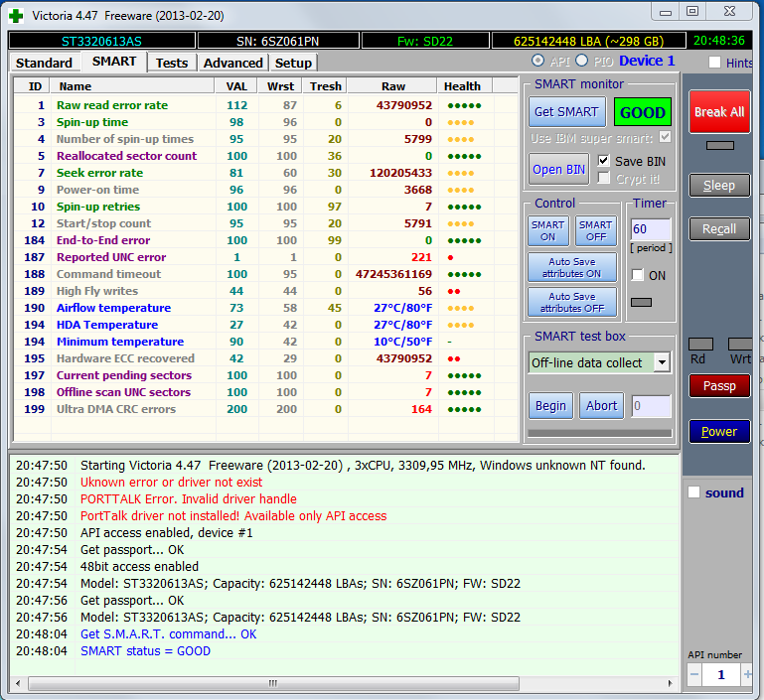Select the Raw read error rate row
Image resolution: width=764 pixels, height=700 pixels.
click(265, 105)
